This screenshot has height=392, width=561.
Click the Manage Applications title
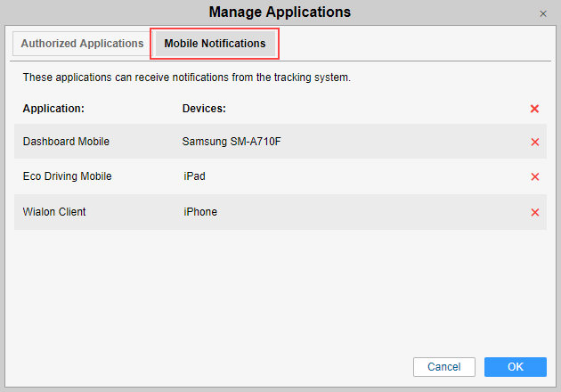[x=280, y=12]
